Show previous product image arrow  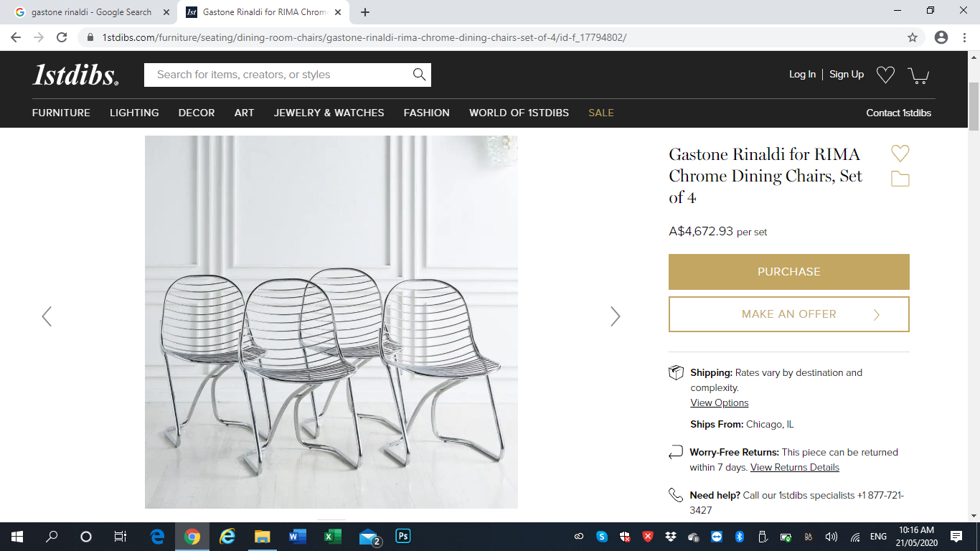tap(47, 316)
